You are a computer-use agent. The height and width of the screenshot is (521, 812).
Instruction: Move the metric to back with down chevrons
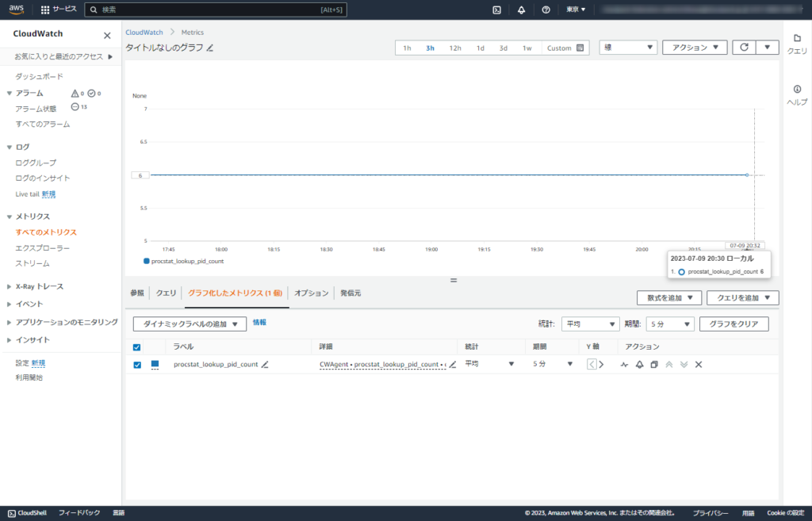(x=683, y=365)
